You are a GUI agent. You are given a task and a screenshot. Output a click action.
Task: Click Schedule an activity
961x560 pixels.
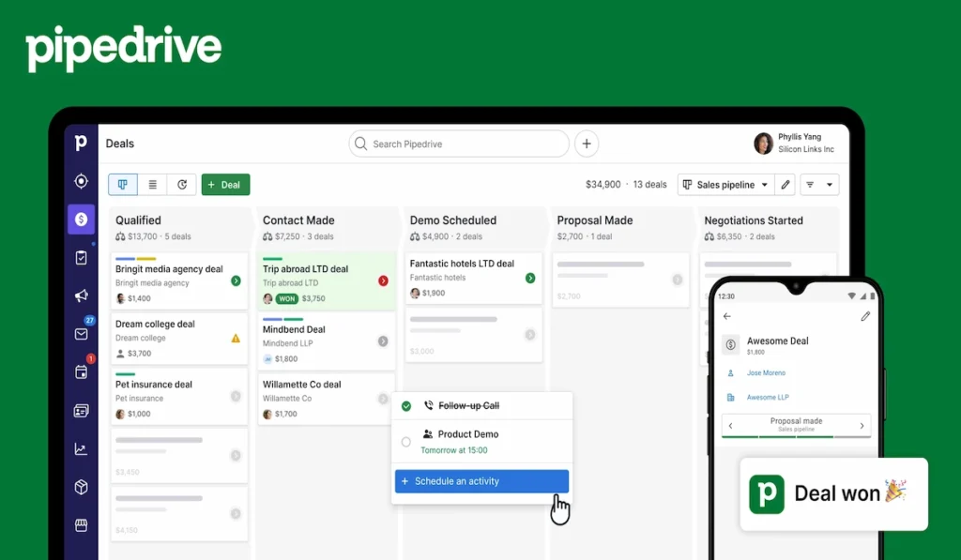pos(481,480)
